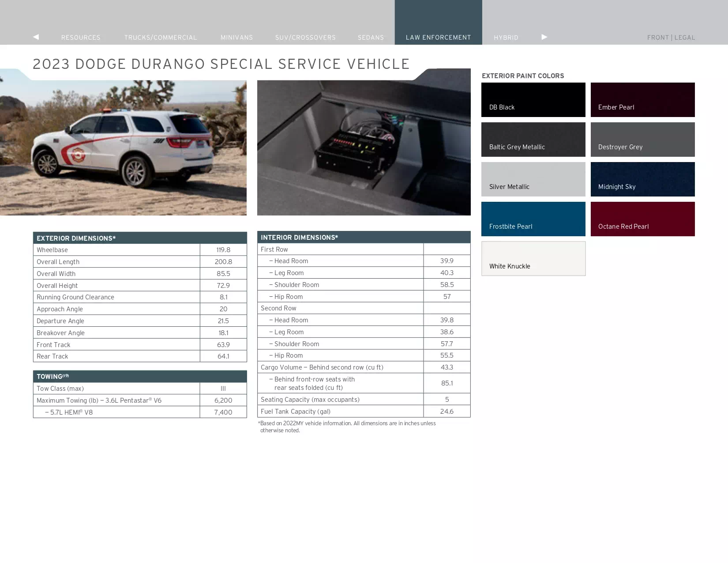Choose the Silver Metallic swatch
This screenshot has width=728, height=563.
tap(533, 179)
